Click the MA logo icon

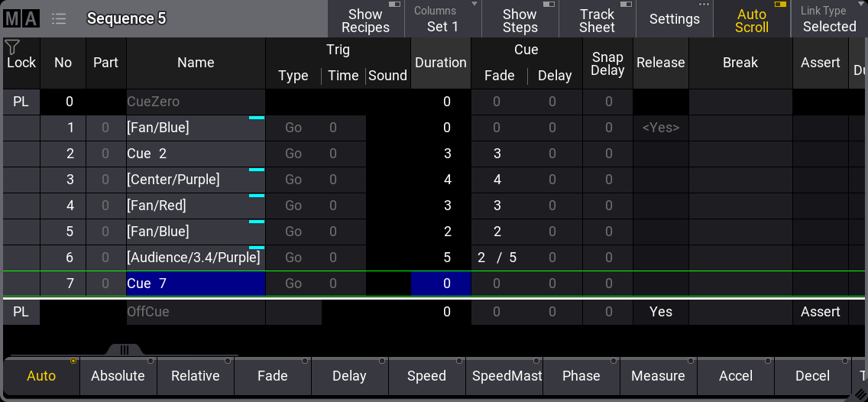[x=21, y=19]
